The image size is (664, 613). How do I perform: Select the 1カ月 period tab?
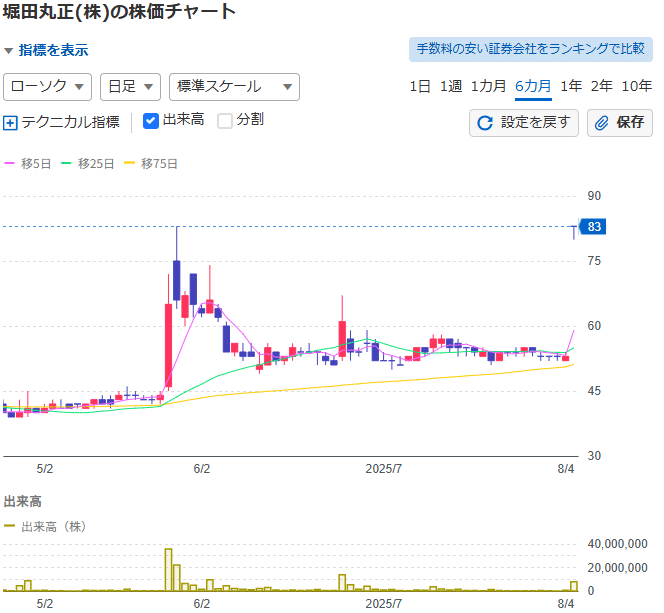point(489,86)
